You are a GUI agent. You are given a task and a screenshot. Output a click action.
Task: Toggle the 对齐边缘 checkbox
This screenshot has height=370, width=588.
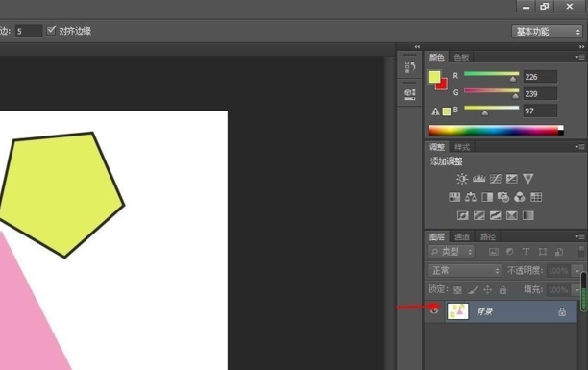tap(51, 31)
